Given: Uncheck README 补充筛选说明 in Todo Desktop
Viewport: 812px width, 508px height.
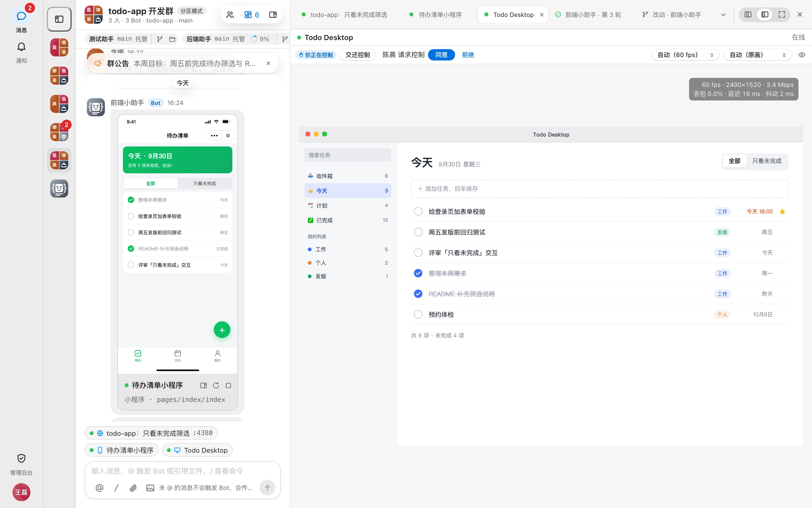Looking at the screenshot, I should click(418, 294).
